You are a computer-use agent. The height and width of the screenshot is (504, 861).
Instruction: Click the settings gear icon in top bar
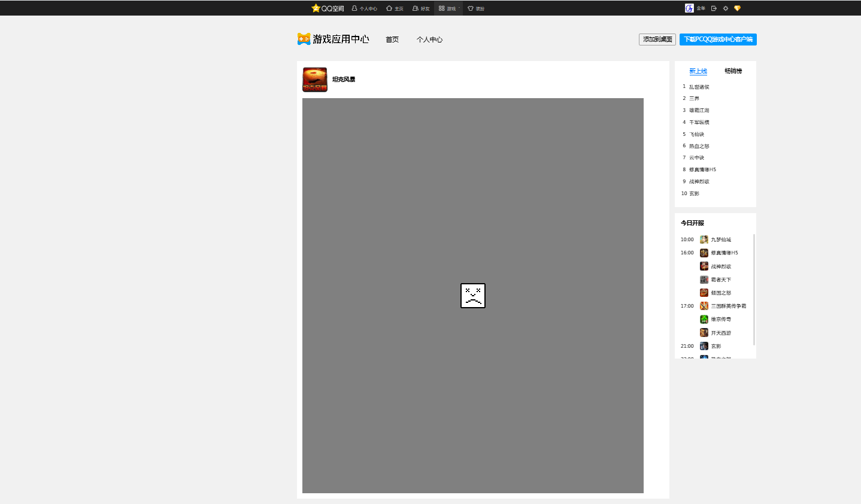coord(726,8)
